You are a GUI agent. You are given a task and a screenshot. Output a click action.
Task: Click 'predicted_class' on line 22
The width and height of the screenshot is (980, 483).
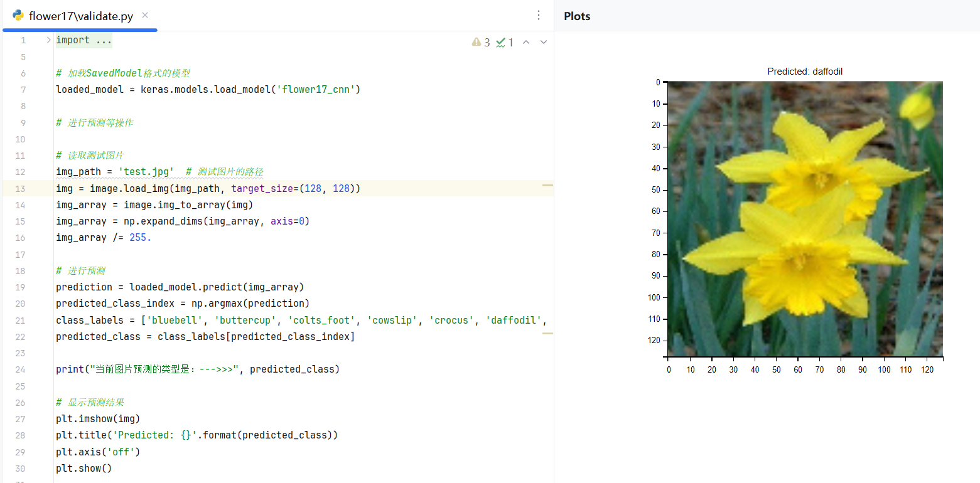[x=98, y=336]
